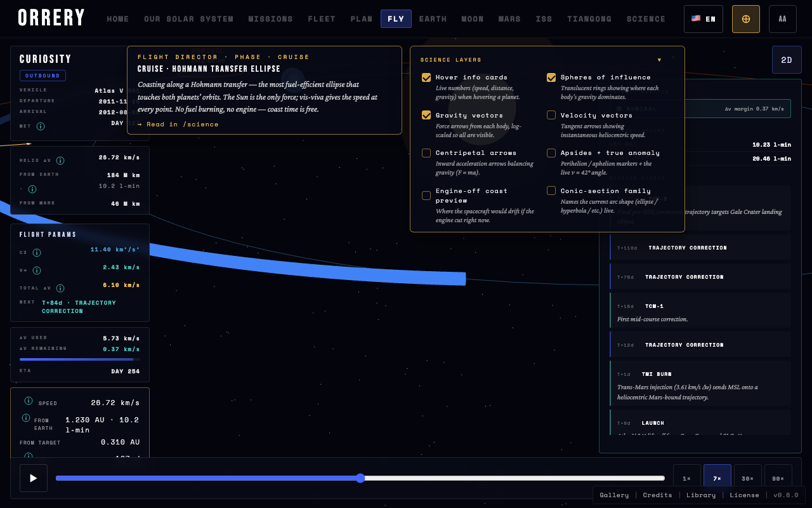
Task: Start playback with the play button
Action: tap(34, 478)
